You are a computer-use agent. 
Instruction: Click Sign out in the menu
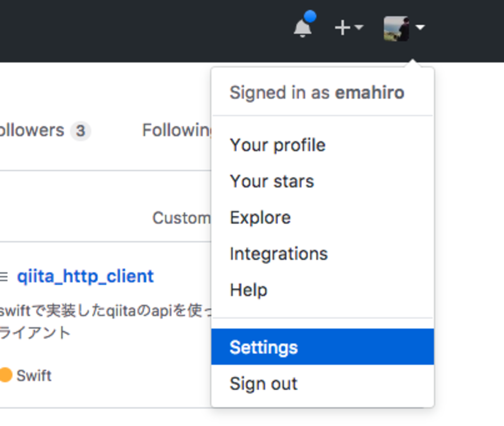264,384
